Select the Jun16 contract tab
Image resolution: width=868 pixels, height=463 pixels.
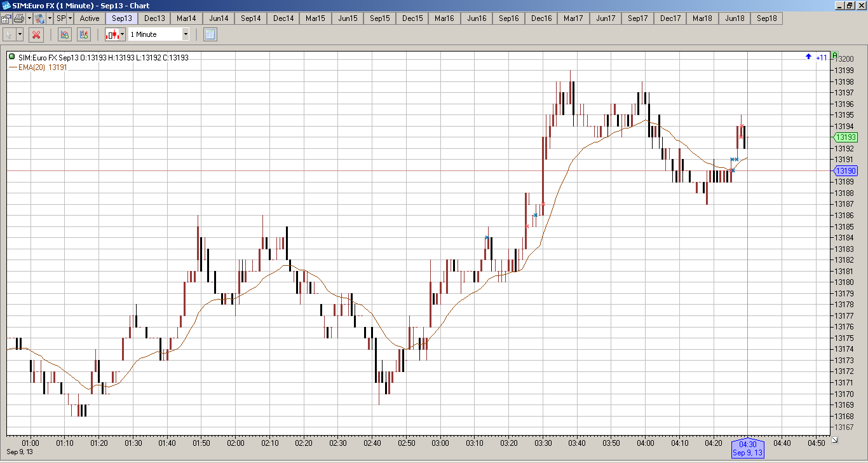point(477,18)
